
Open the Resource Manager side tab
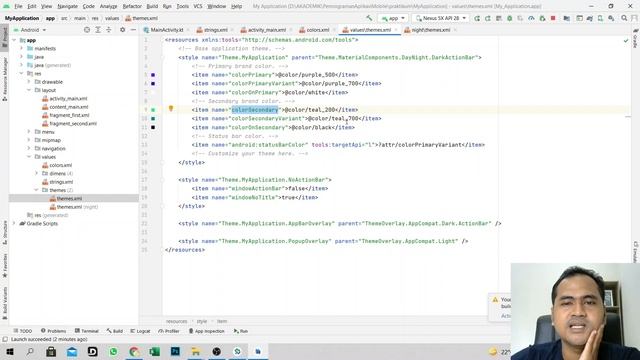(x=4, y=79)
